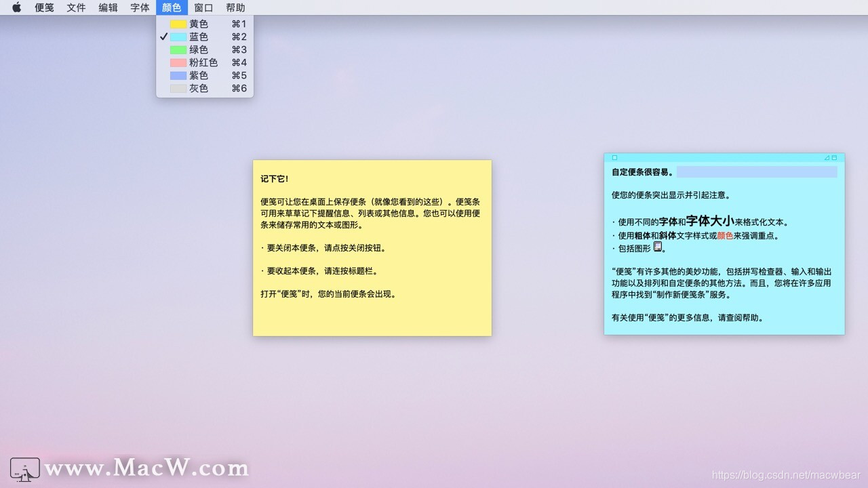Open the 窗口 menu

coord(203,7)
